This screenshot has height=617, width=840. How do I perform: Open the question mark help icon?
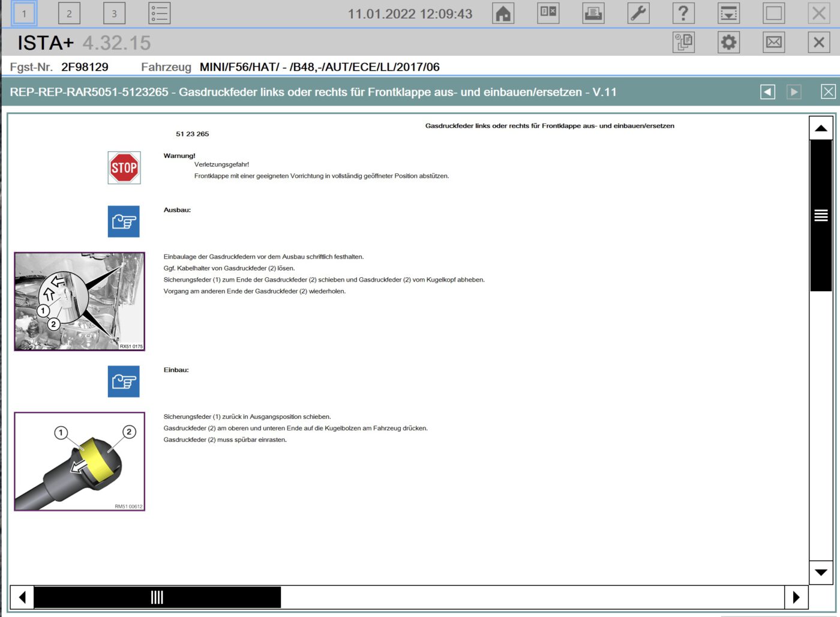683,13
